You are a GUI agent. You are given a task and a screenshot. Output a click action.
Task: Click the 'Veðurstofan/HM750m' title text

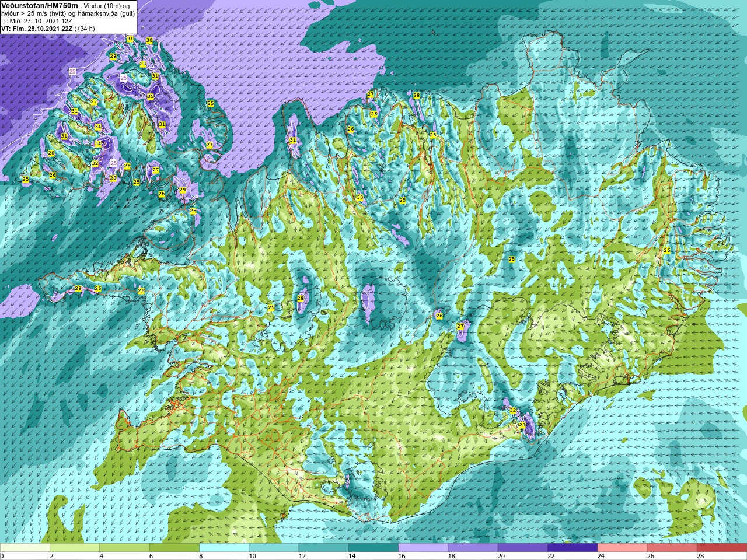(x=40, y=5)
